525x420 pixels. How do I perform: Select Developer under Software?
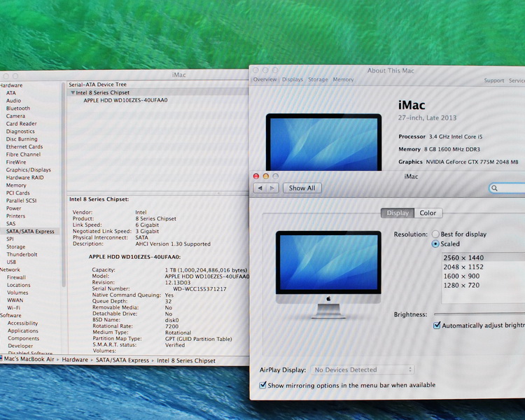[20, 346]
